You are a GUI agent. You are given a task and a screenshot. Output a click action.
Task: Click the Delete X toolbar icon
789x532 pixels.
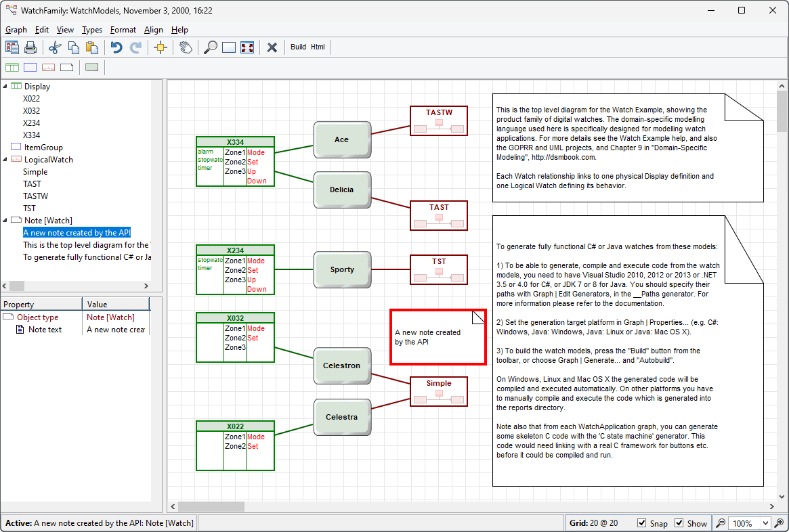pyautogui.click(x=273, y=47)
